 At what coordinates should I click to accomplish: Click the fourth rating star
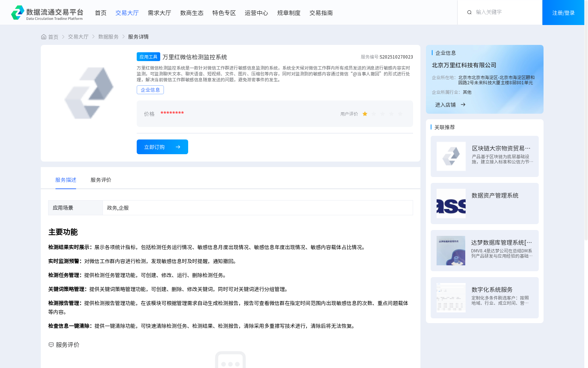[391, 114]
